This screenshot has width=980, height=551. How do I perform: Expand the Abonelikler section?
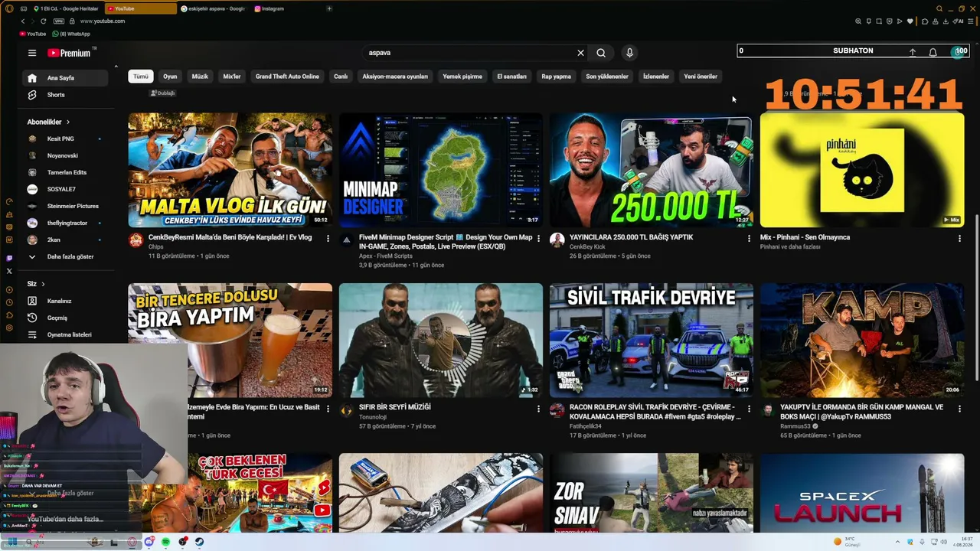pos(48,122)
